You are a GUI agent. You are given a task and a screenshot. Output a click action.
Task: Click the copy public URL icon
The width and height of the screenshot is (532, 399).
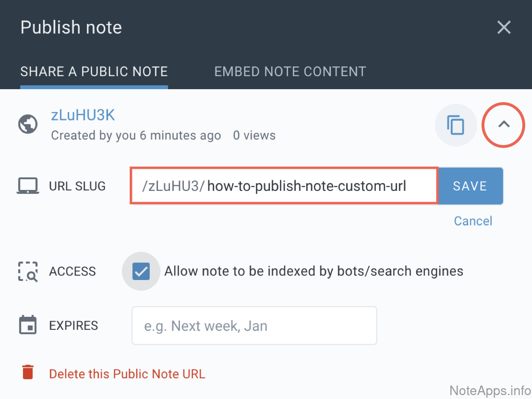click(x=455, y=125)
